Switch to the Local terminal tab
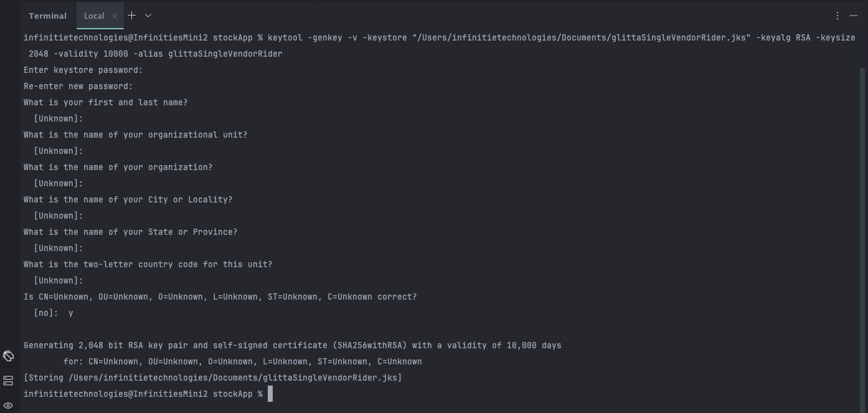868x413 pixels. click(x=94, y=16)
